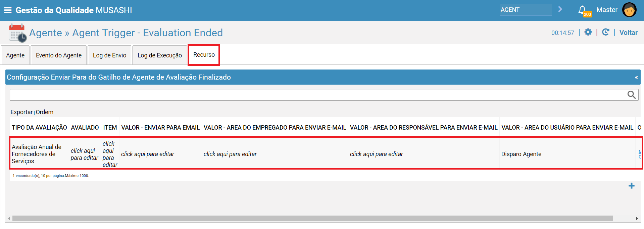
Task: Click the Ordem link
Action: 45,112
